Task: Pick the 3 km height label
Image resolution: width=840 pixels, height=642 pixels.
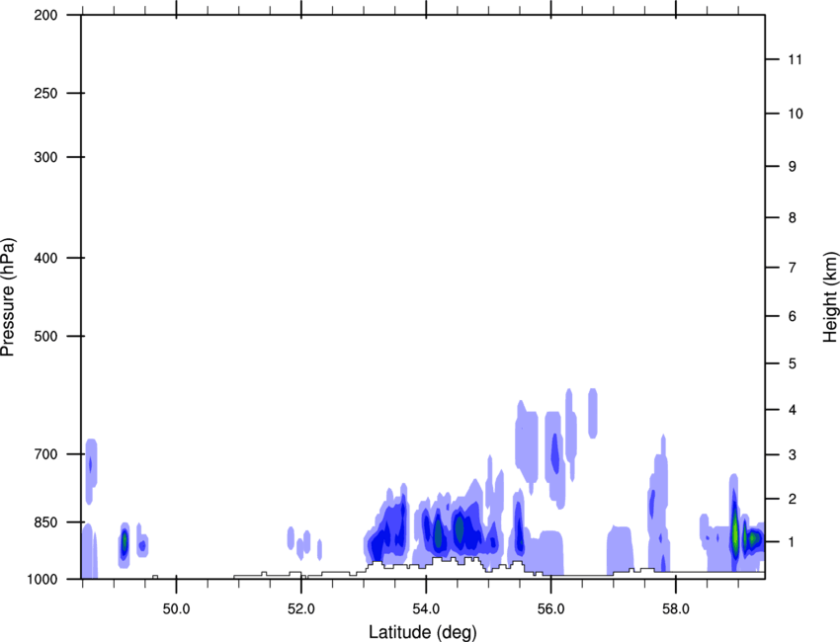Action: [793, 455]
